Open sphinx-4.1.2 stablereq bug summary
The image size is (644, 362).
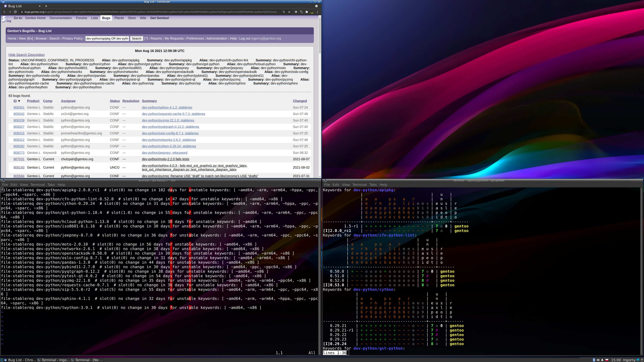point(167,107)
